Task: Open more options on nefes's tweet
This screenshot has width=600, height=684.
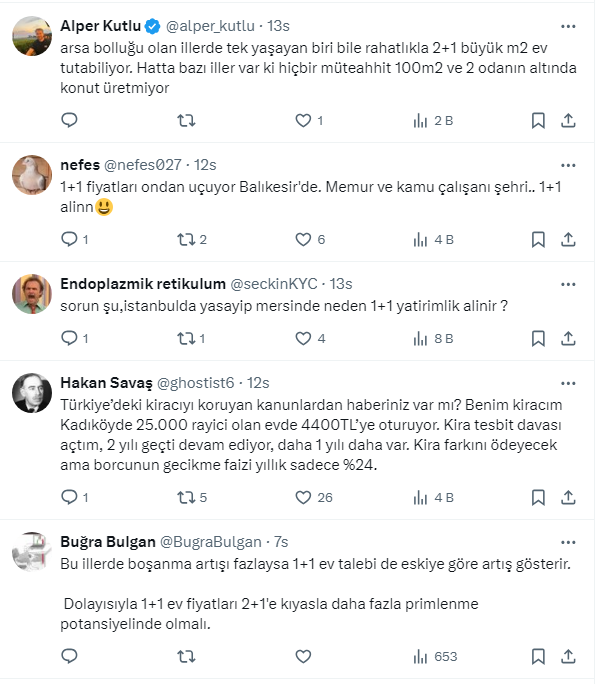Action: 568,164
